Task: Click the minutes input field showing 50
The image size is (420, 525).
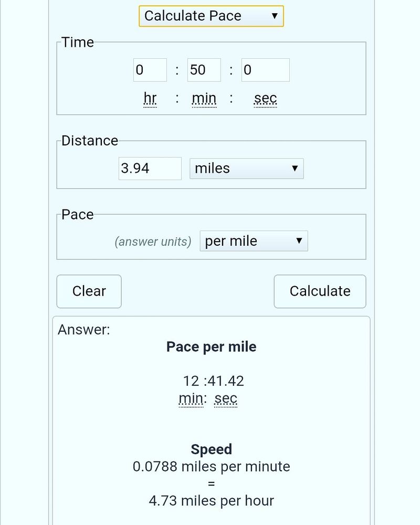Action: click(204, 70)
